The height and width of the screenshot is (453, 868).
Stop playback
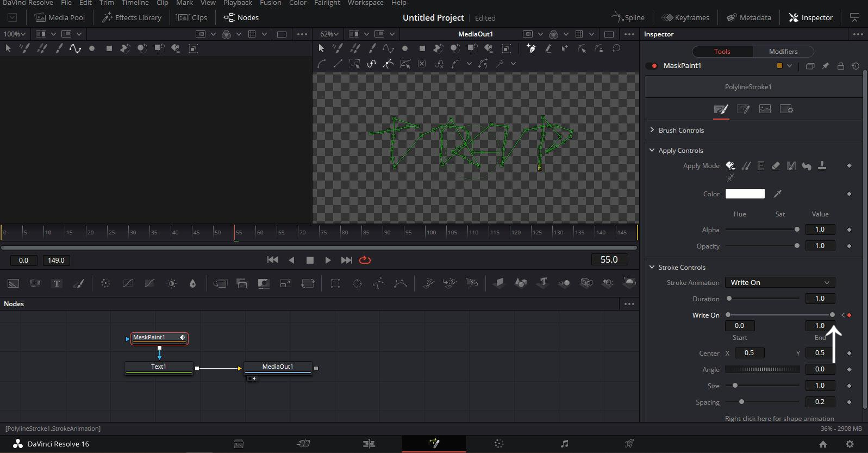point(310,260)
